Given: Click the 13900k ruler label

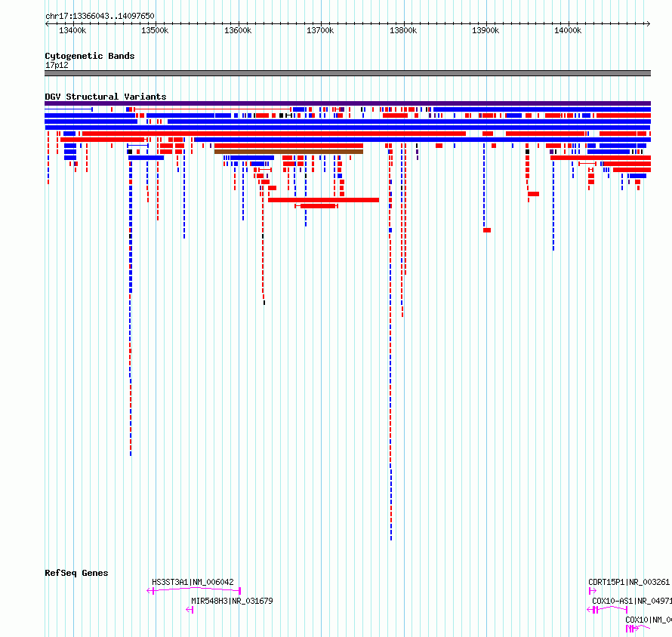Looking at the screenshot, I should click(x=486, y=30).
